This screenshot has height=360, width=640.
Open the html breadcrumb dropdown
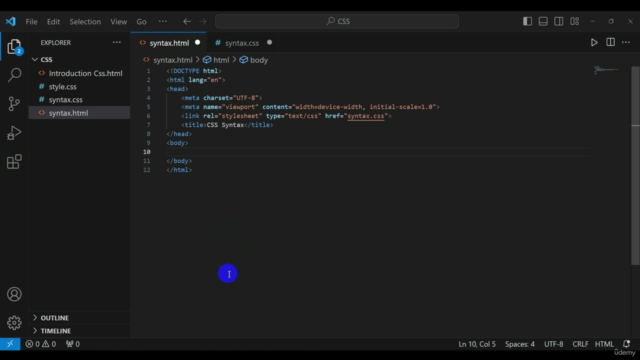[216, 60]
